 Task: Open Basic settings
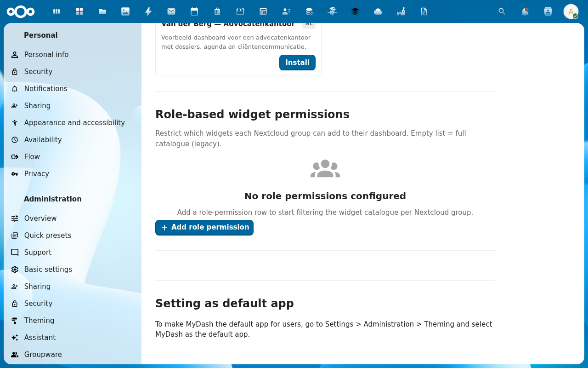[x=73, y=270]
